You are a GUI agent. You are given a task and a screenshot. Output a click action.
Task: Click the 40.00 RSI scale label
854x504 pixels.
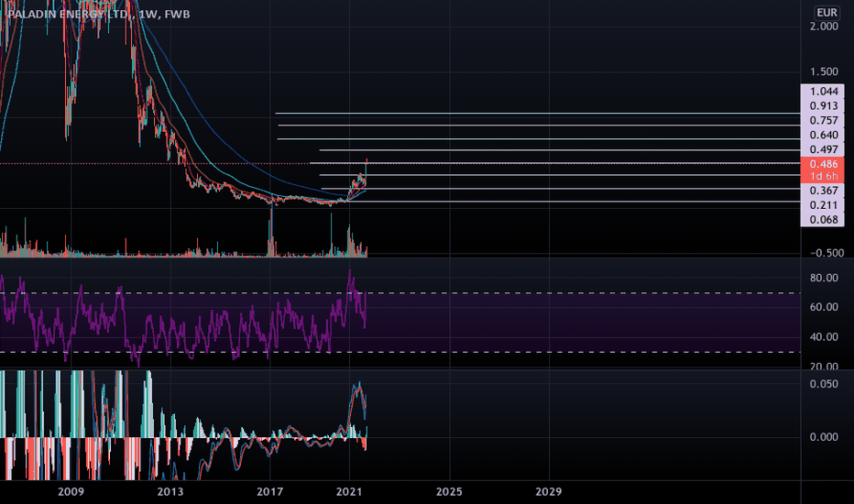point(824,337)
